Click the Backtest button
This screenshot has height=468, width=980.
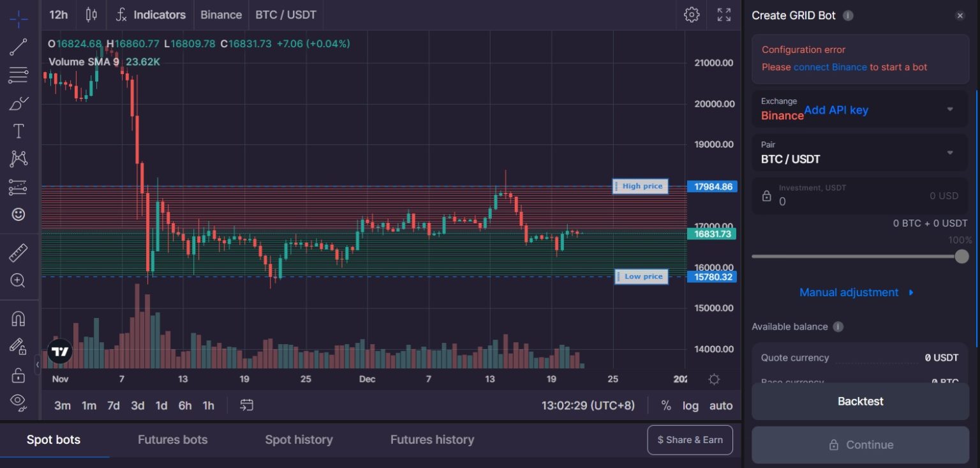[x=861, y=401]
